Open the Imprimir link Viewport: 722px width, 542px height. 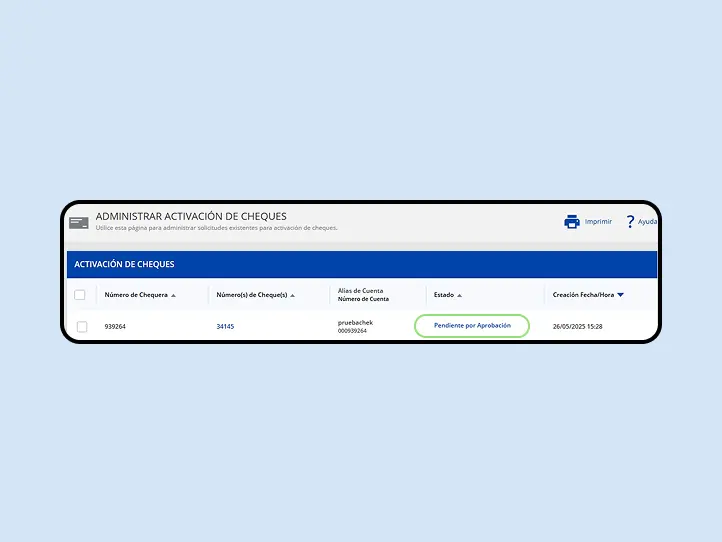click(x=598, y=221)
